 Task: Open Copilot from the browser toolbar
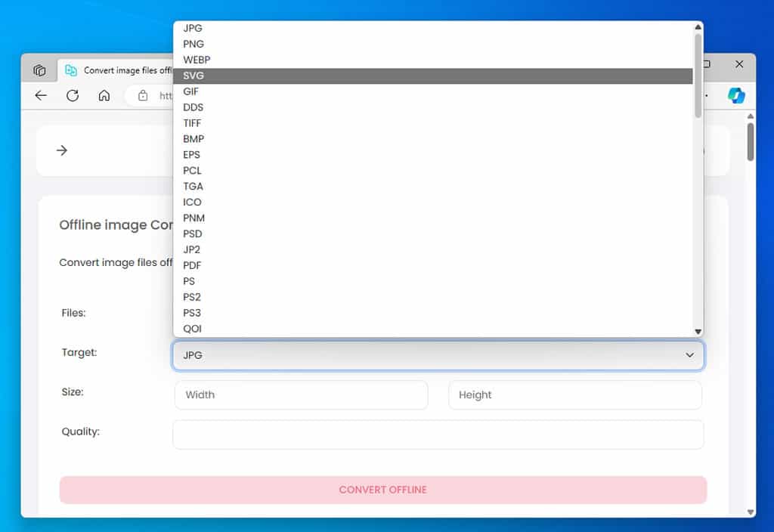pos(736,95)
